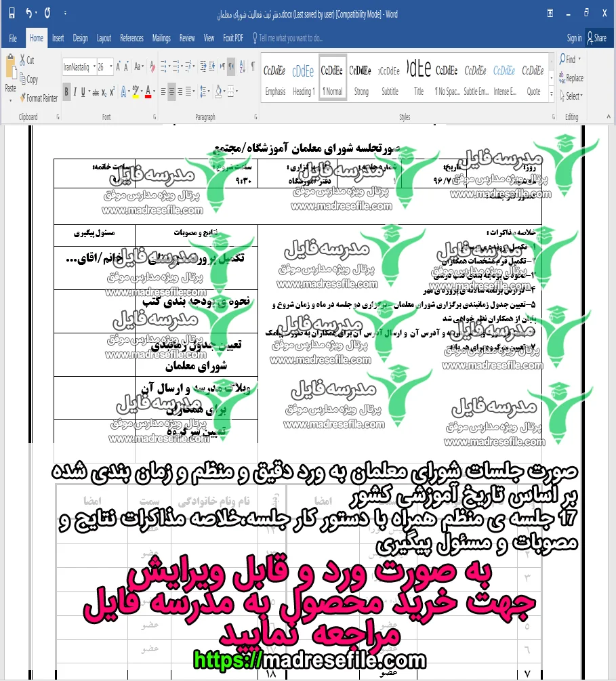The width and height of the screenshot is (616, 681).
Task: Copy the selection to the clipboard
Action: (29, 79)
